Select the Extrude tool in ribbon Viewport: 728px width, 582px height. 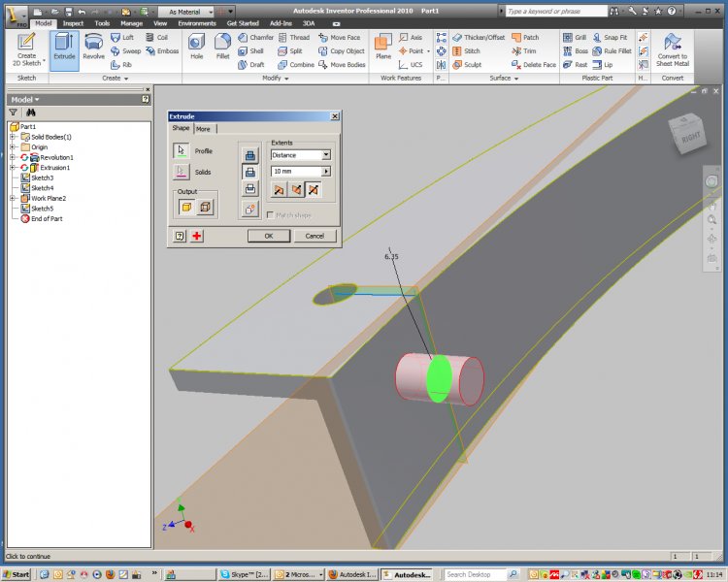(x=64, y=50)
